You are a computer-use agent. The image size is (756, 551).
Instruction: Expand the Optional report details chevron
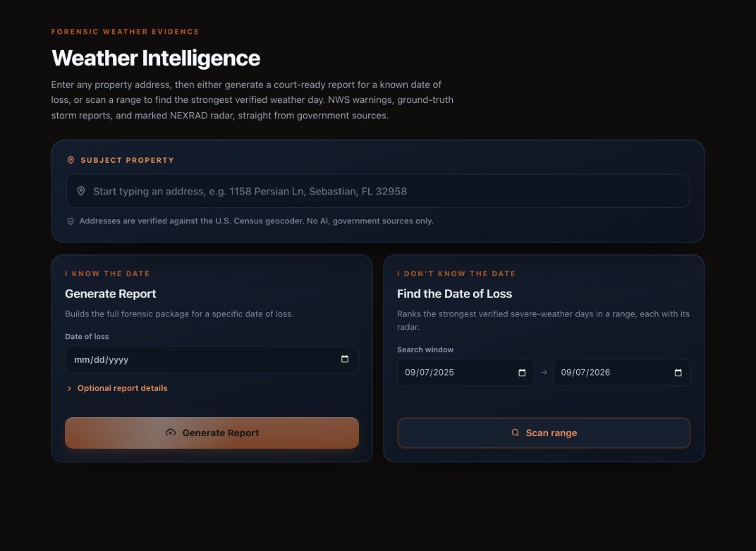[69, 388]
